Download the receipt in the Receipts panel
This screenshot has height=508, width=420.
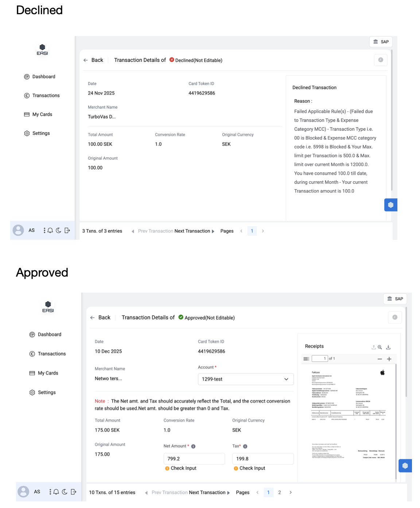(x=388, y=347)
